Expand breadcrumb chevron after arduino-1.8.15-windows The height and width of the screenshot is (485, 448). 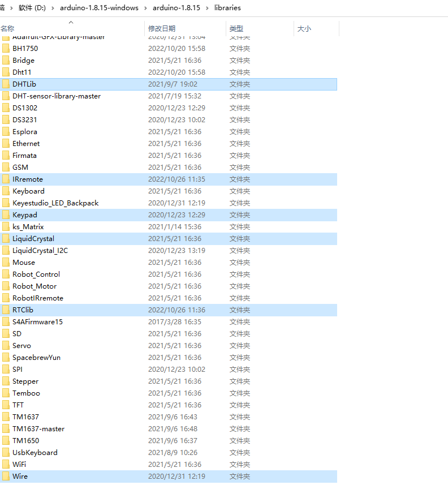click(145, 8)
